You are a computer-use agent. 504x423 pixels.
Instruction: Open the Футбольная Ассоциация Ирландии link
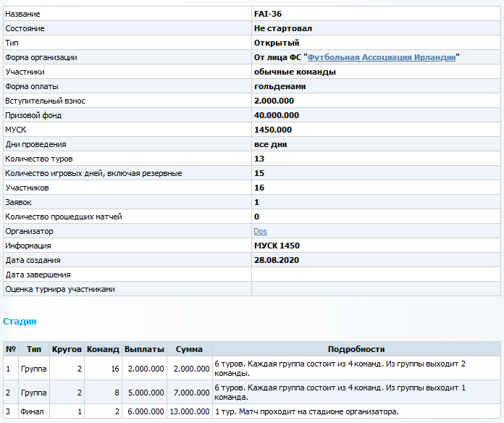pyautogui.click(x=382, y=57)
